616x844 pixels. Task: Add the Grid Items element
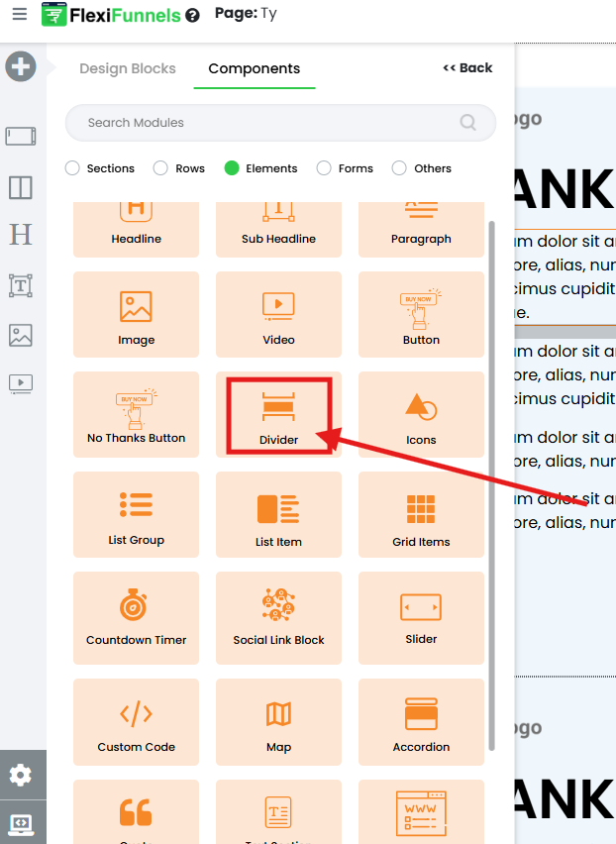[x=421, y=514]
